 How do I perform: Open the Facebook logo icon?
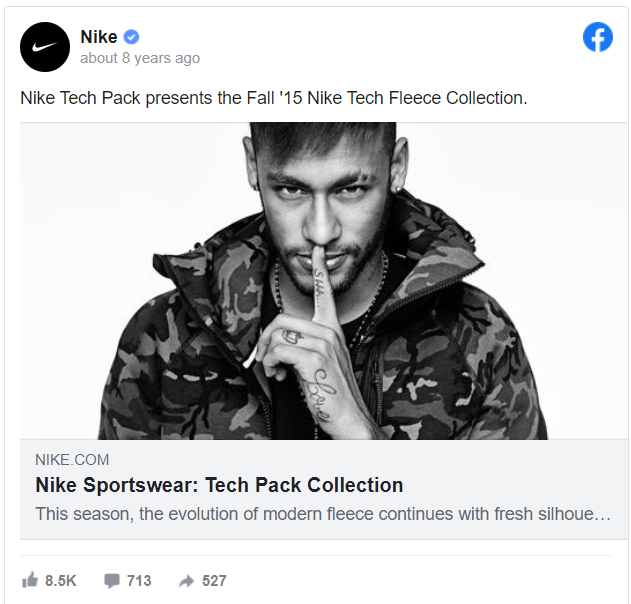point(598,38)
